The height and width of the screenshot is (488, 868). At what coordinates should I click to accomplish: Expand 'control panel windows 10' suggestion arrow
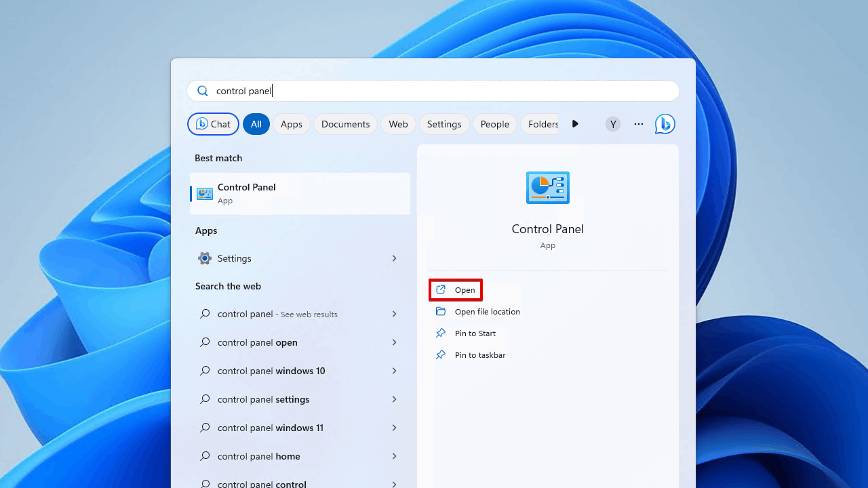coord(394,371)
